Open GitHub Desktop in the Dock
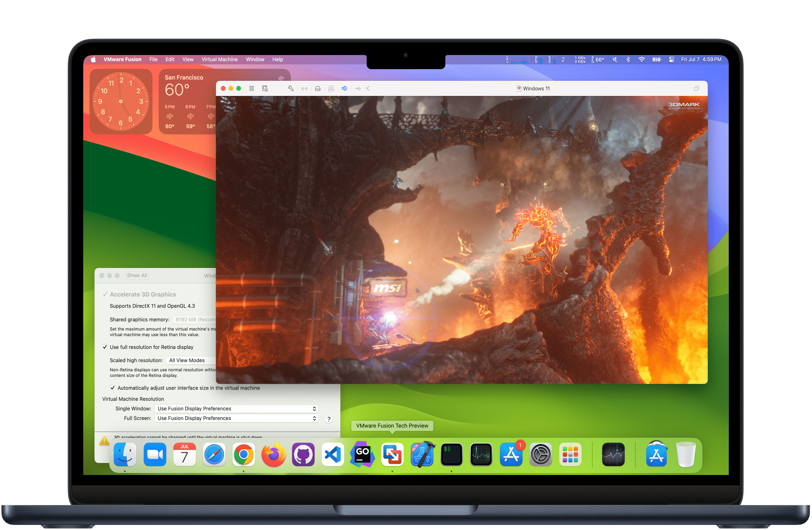The height and width of the screenshot is (530, 812). (x=303, y=455)
